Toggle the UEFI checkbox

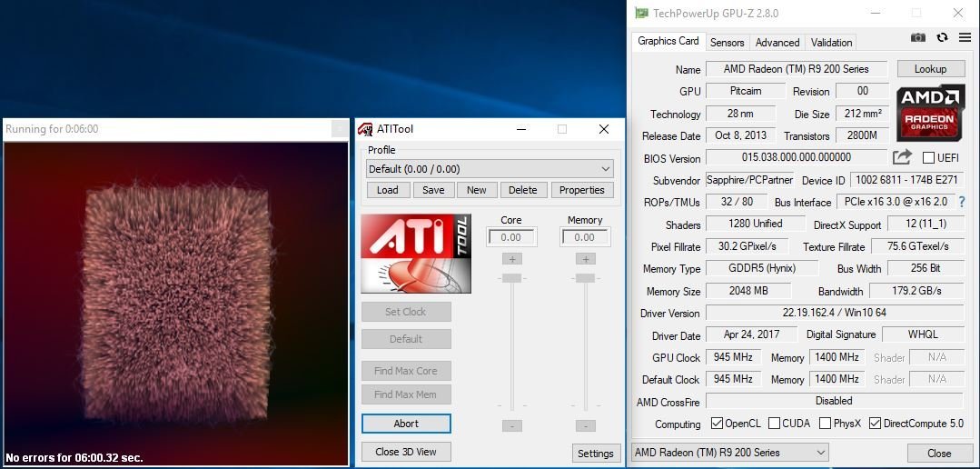928,157
